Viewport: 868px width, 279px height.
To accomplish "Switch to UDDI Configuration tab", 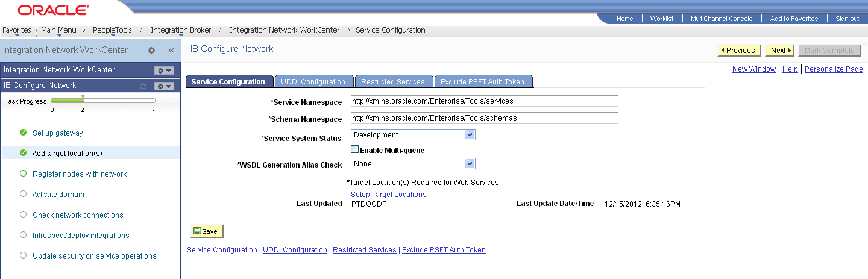I will 313,82.
